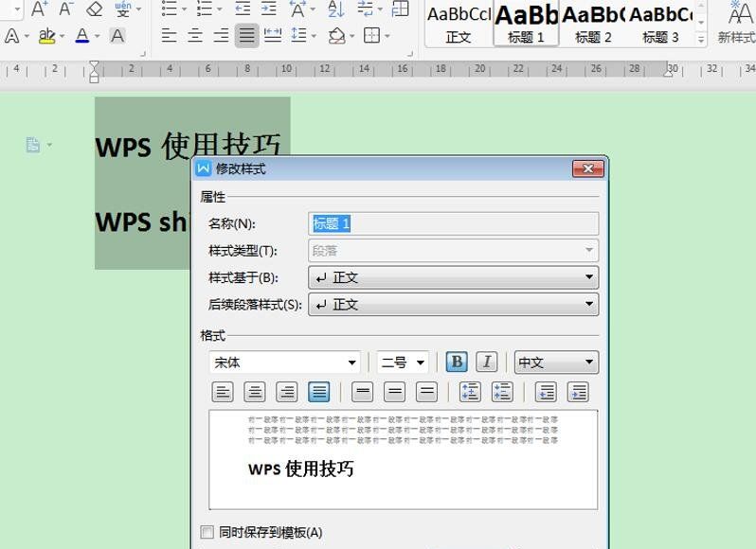Select the 正文 style in the gallery
Screen dimensions: 756x549
click(459, 23)
